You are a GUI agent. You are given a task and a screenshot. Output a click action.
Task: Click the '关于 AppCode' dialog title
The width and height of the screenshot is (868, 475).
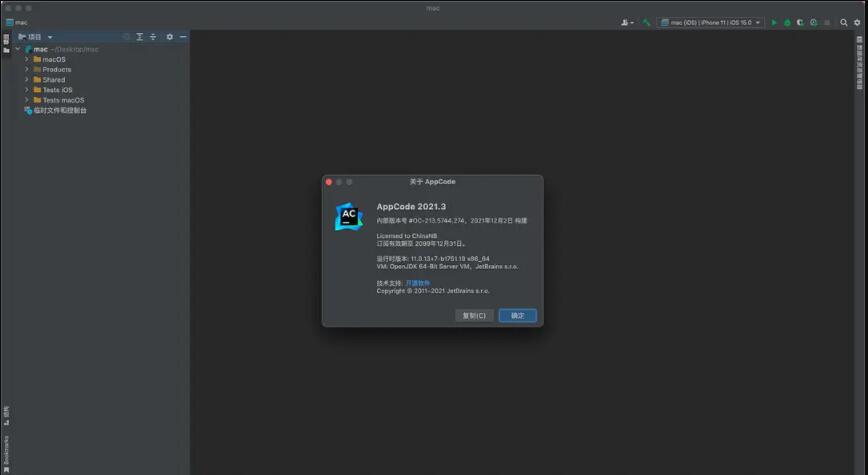click(x=432, y=182)
